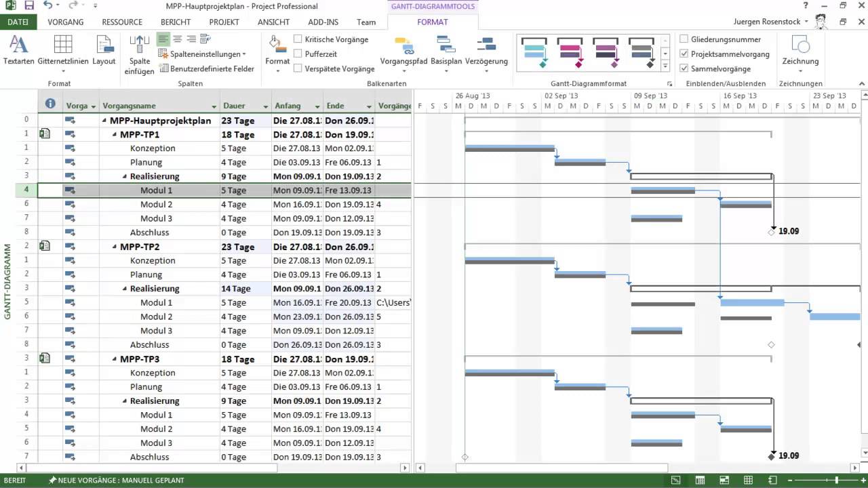Open Anfang column filter dropdown

[317, 106]
